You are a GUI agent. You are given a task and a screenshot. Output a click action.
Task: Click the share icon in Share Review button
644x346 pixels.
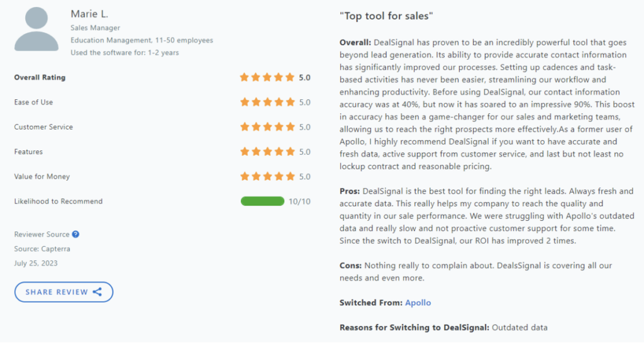tap(97, 292)
